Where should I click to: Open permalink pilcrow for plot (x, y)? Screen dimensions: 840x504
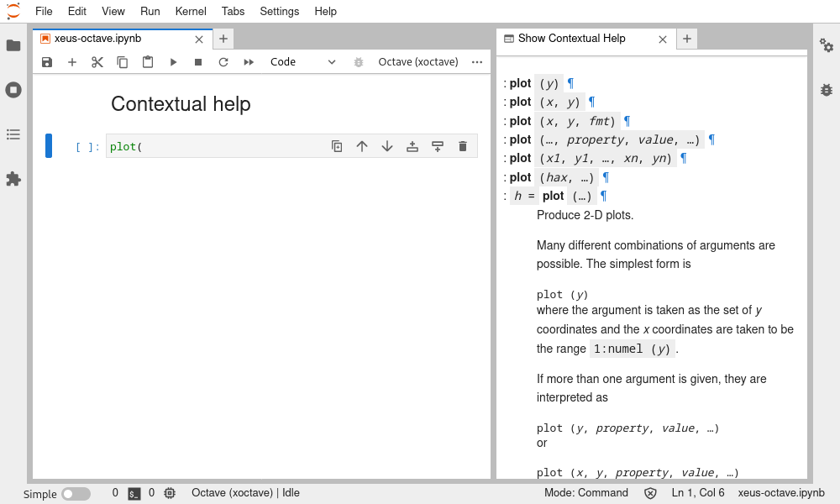tap(591, 102)
